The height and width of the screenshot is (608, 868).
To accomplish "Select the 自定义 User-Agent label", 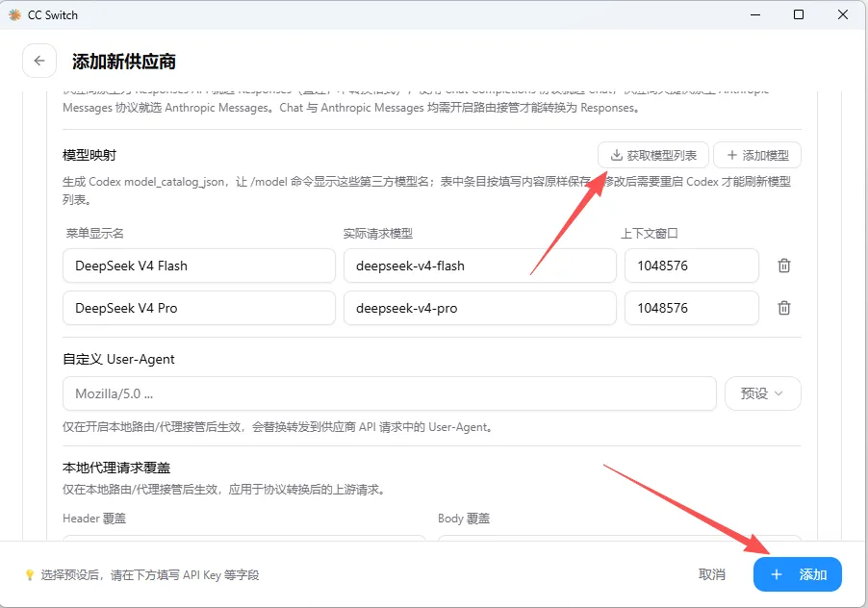I will 118,359.
